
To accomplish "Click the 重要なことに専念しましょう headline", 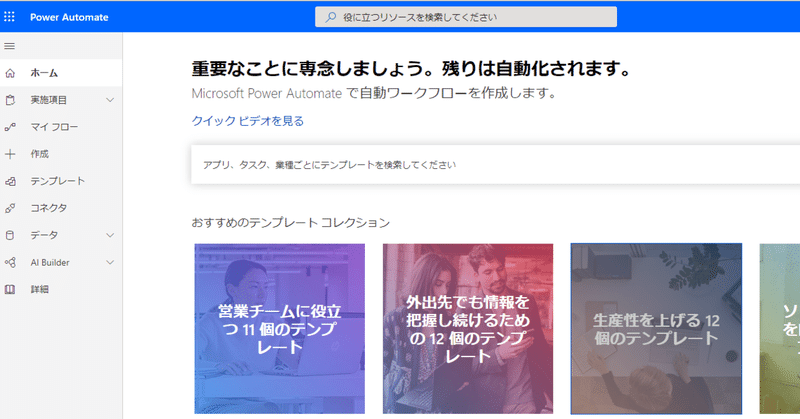I will point(412,68).
